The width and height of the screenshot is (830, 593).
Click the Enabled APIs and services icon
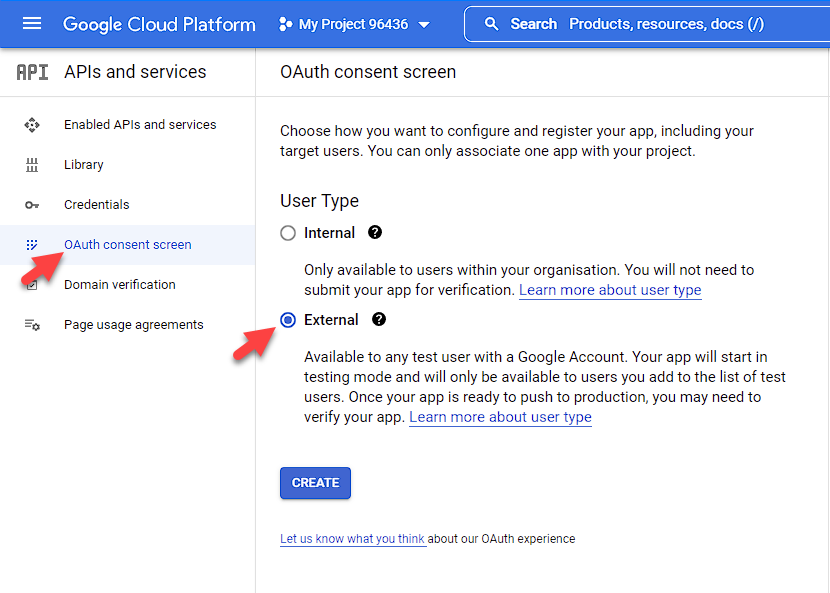point(32,125)
